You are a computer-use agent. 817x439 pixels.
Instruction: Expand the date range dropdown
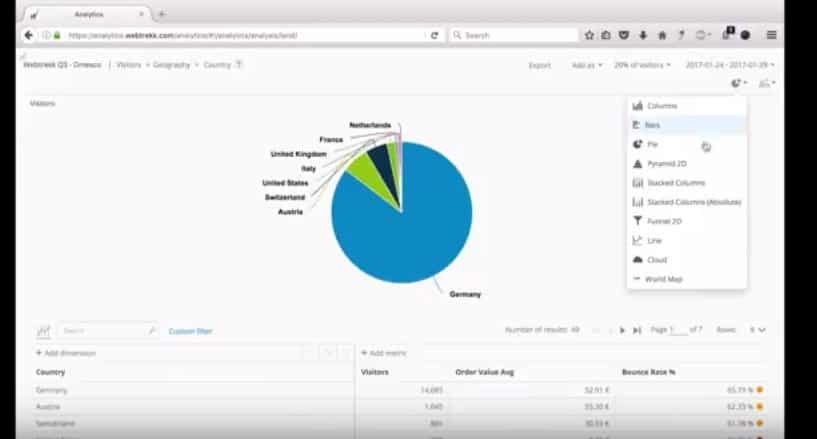[730, 65]
